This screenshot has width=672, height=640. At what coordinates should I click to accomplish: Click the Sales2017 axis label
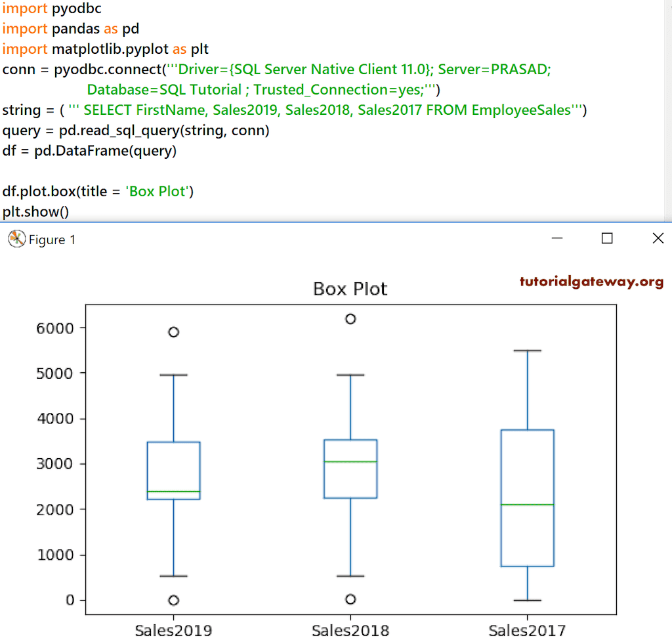(x=527, y=629)
